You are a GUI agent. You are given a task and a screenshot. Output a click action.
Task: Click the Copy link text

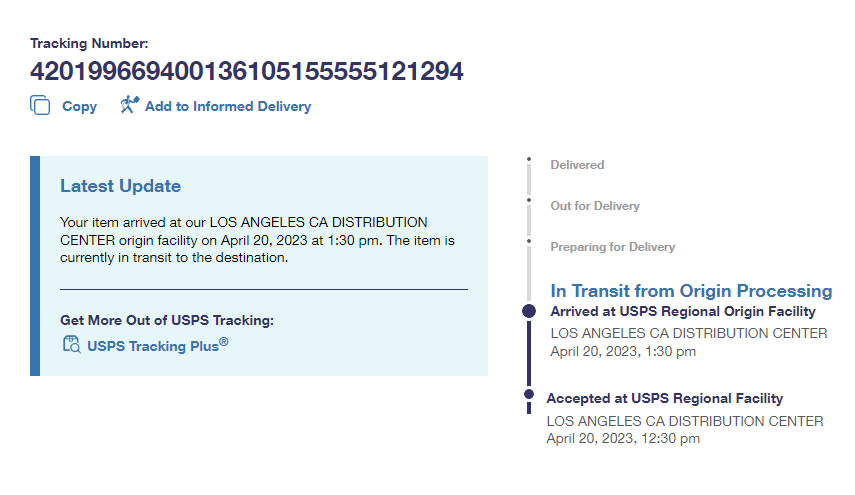click(x=79, y=106)
